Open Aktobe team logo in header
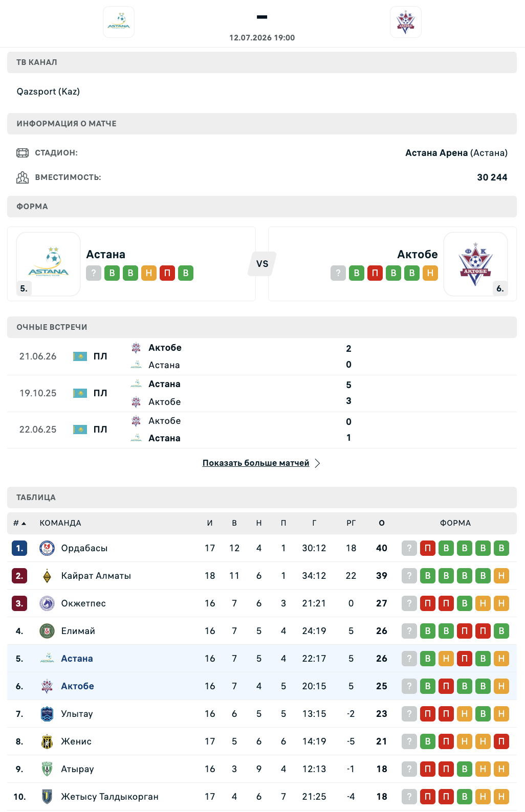 406,22
